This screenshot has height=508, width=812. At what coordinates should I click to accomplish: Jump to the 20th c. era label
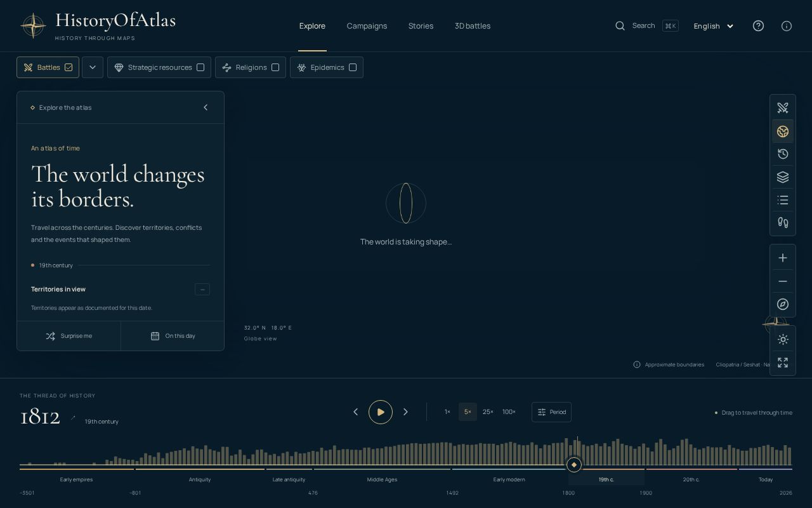click(691, 479)
